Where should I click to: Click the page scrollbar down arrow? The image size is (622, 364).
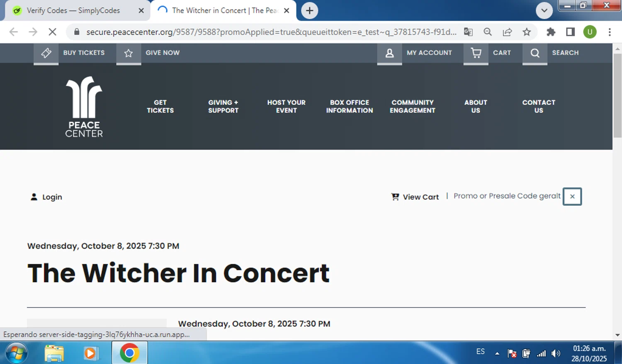tap(617, 335)
